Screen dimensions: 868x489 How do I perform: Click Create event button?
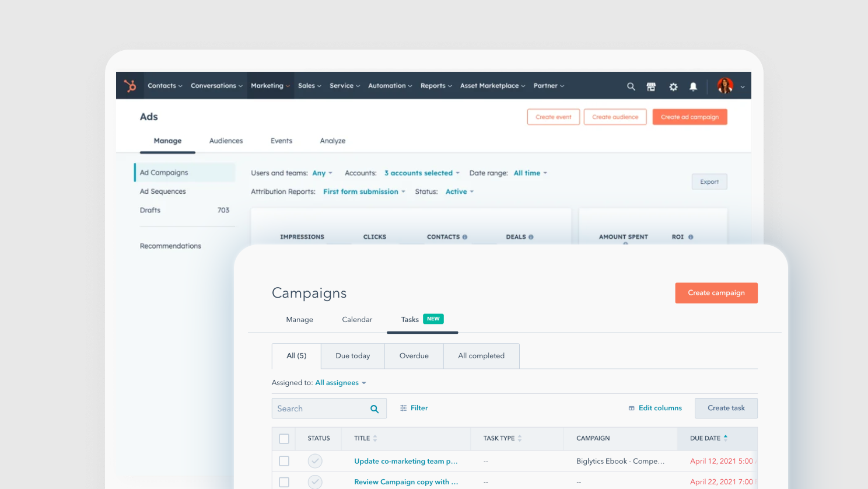554,117
